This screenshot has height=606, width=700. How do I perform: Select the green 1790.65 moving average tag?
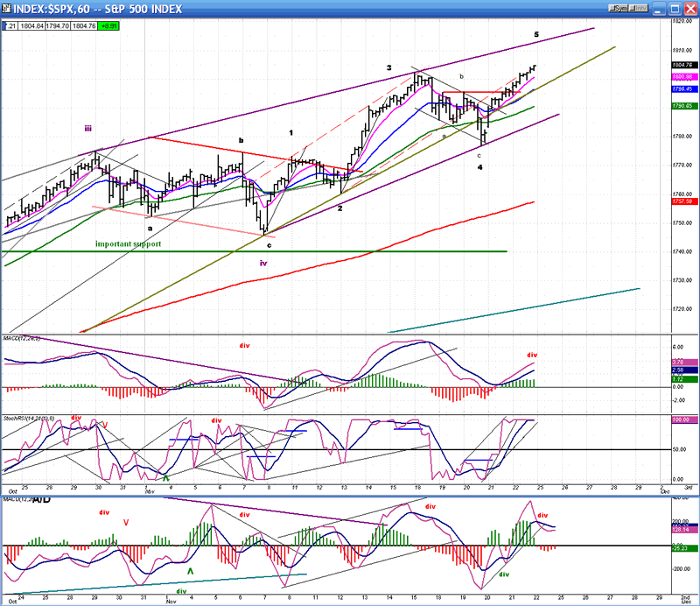(x=684, y=106)
